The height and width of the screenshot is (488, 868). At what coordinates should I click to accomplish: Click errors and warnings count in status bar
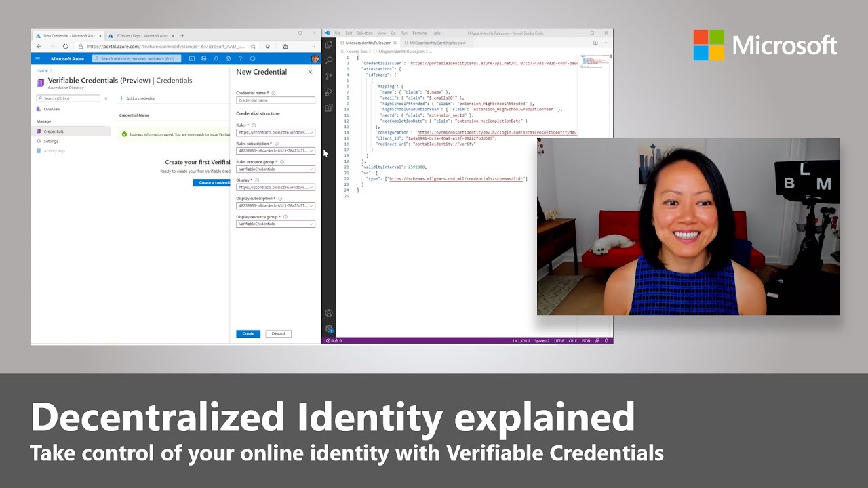(334, 341)
